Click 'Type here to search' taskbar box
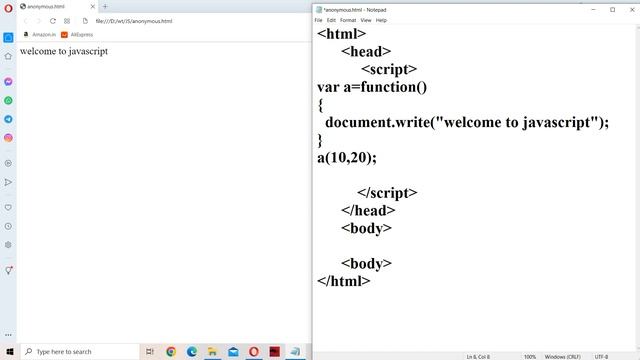This screenshot has width=640, height=360. pyautogui.click(x=80, y=351)
